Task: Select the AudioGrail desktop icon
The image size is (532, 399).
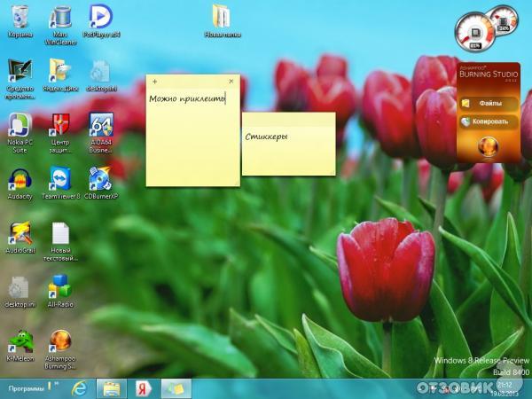Action: click(x=19, y=234)
